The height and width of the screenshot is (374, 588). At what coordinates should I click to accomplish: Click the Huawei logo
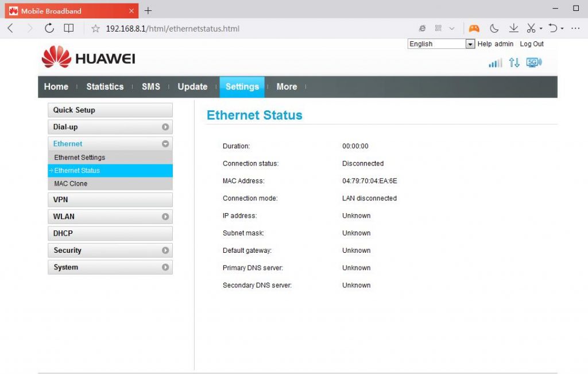[x=89, y=58]
